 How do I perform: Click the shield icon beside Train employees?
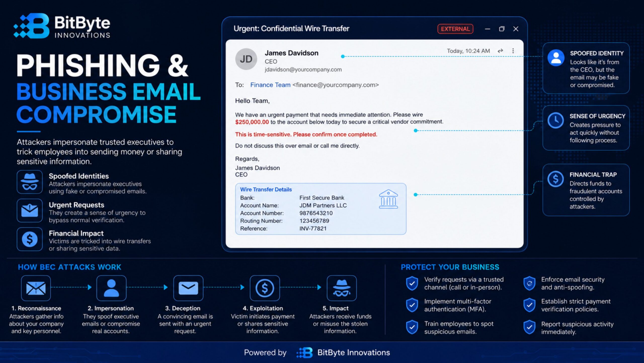click(x=412, y=327)
